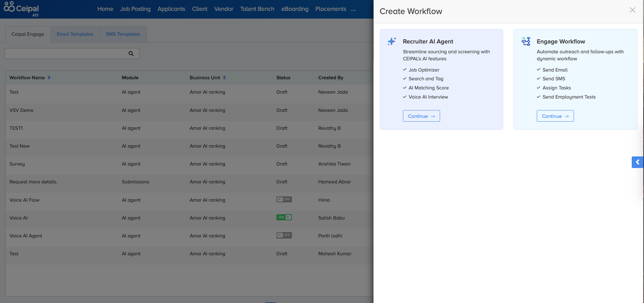Click the Voice AI Interview feature item

(428, 97)
